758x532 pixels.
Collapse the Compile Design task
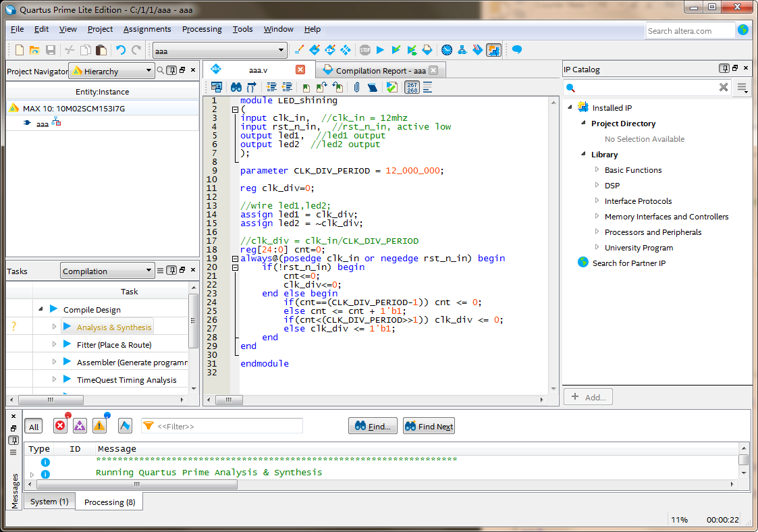point(40,309)
